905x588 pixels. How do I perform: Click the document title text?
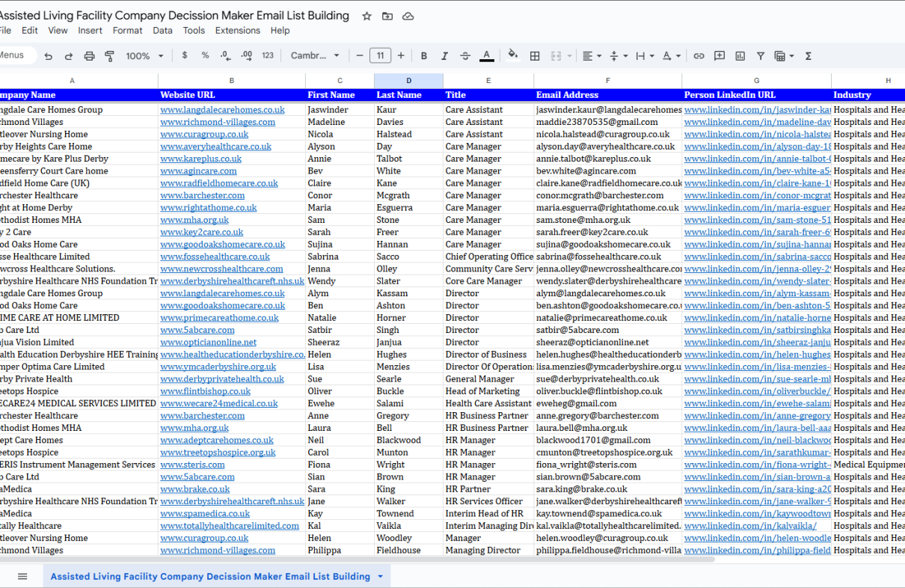(174, 16)
